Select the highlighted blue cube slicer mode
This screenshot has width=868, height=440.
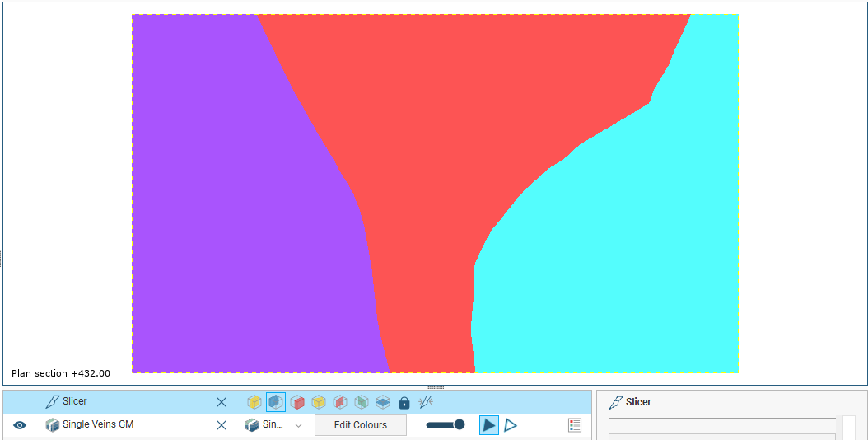[276, 402]
